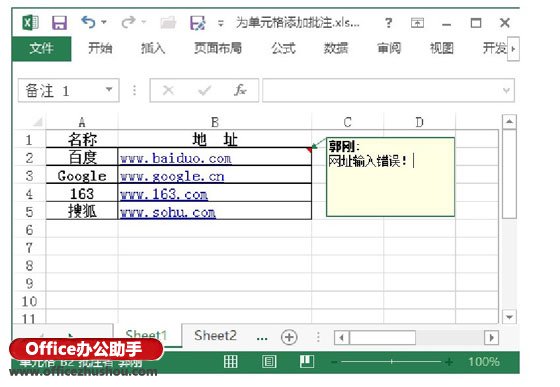Click the horizontal scrollbar thumb
The height and width of the screenshot is (387, 560).
382,337
